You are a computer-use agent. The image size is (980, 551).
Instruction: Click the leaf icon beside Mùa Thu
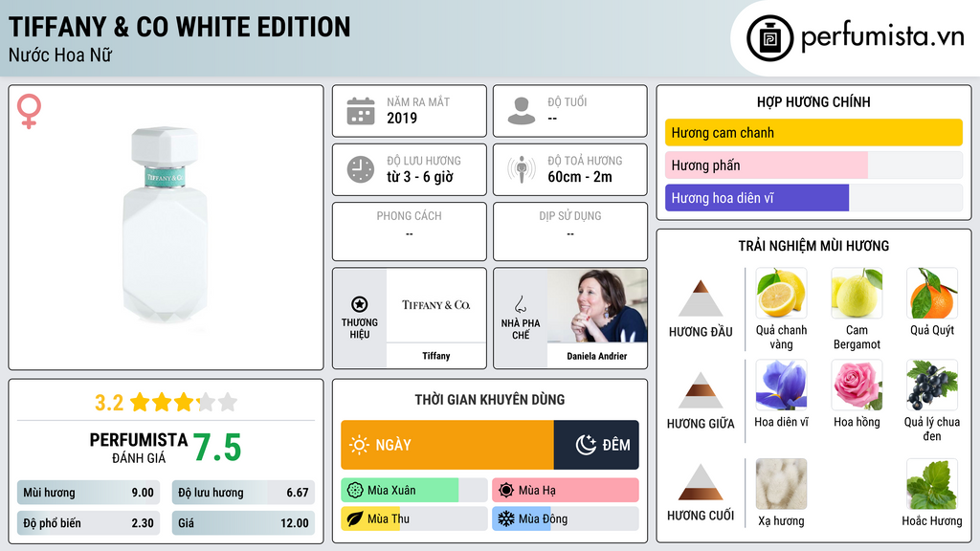[x=355, y=518]
